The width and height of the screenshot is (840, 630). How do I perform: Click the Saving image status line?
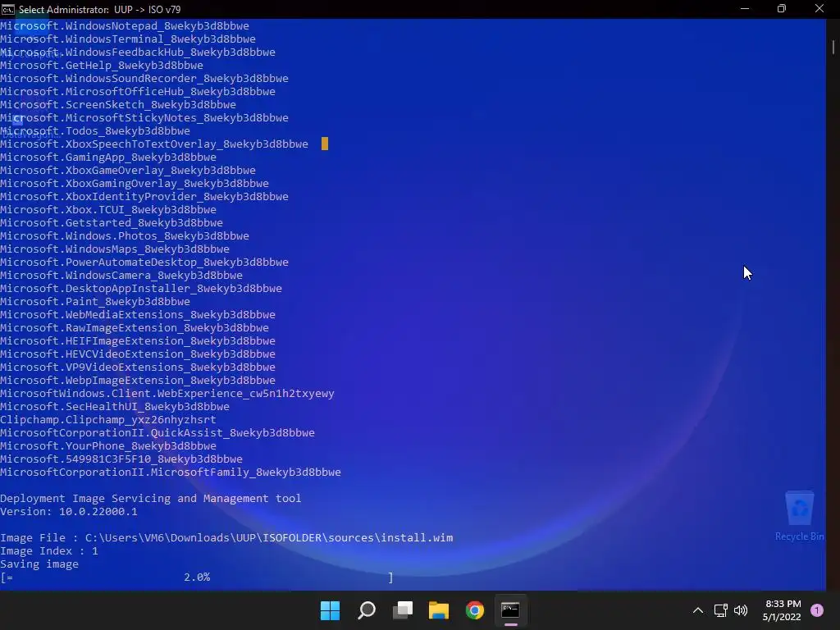[39, 564]
